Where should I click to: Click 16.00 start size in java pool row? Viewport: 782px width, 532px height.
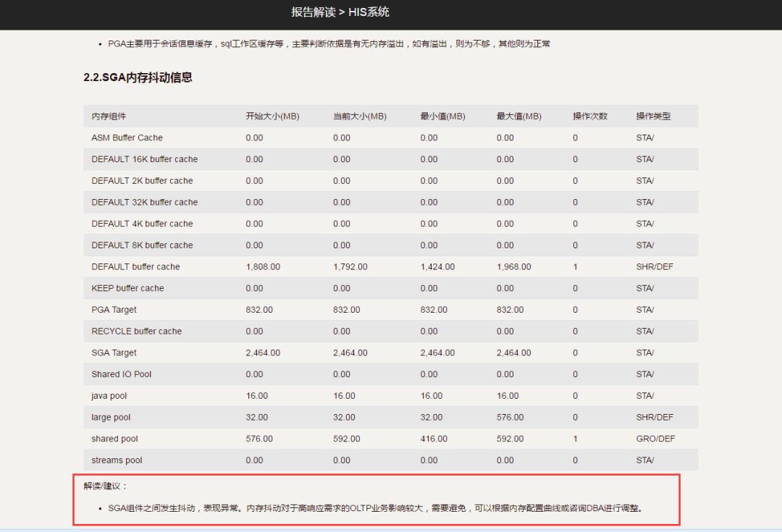coord(257,395)
